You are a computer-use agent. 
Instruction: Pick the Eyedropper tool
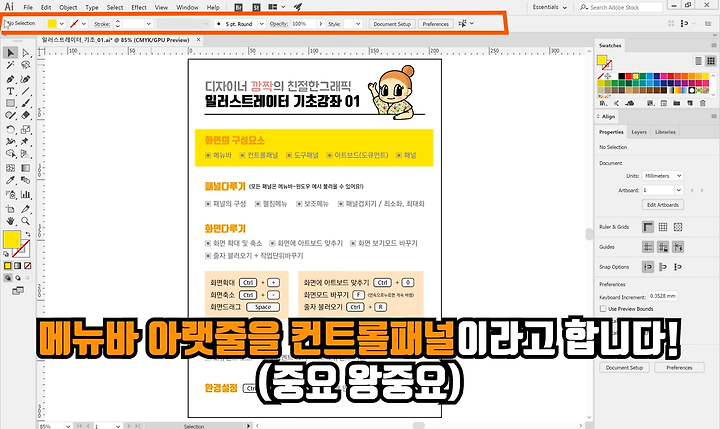pos(11,181)
